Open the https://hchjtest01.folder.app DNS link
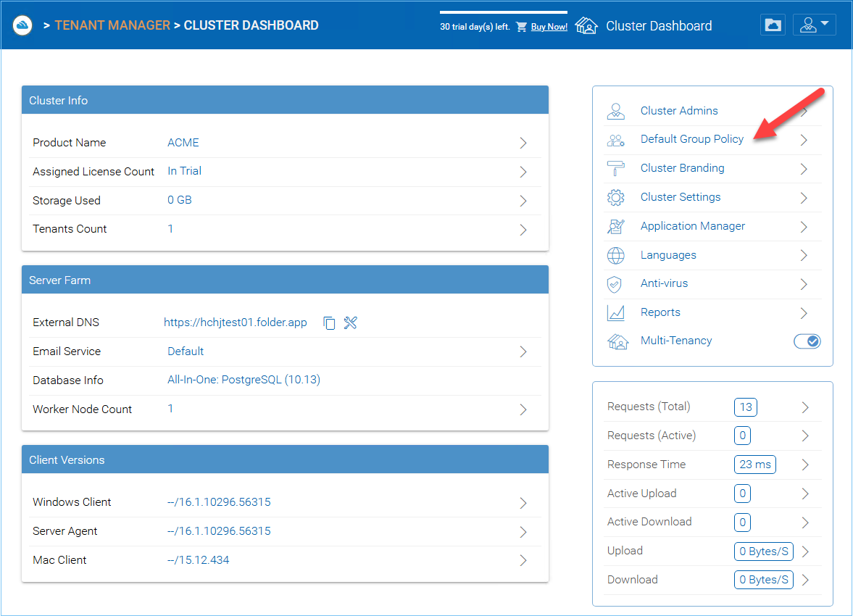The image size is (853, 616). (x=235, y=322)
